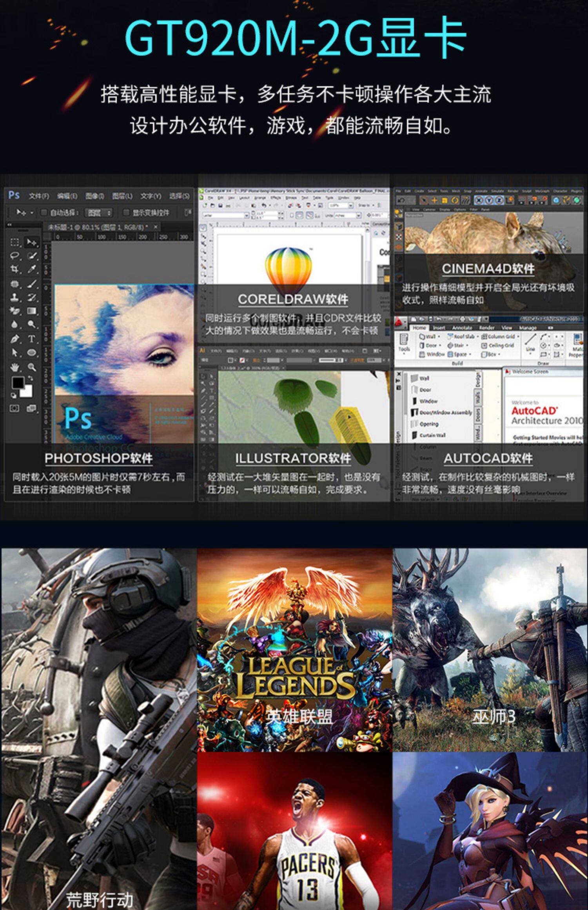This screenshot has width=588, height=910.
Task: Swap foreground and background colors in Photoshop
Action: click(x=30, y=379)
